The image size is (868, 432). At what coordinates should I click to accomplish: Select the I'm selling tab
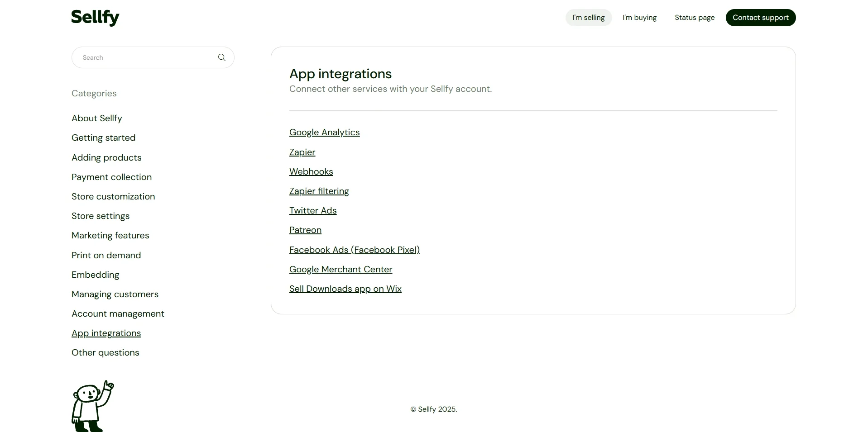(589, 18)
